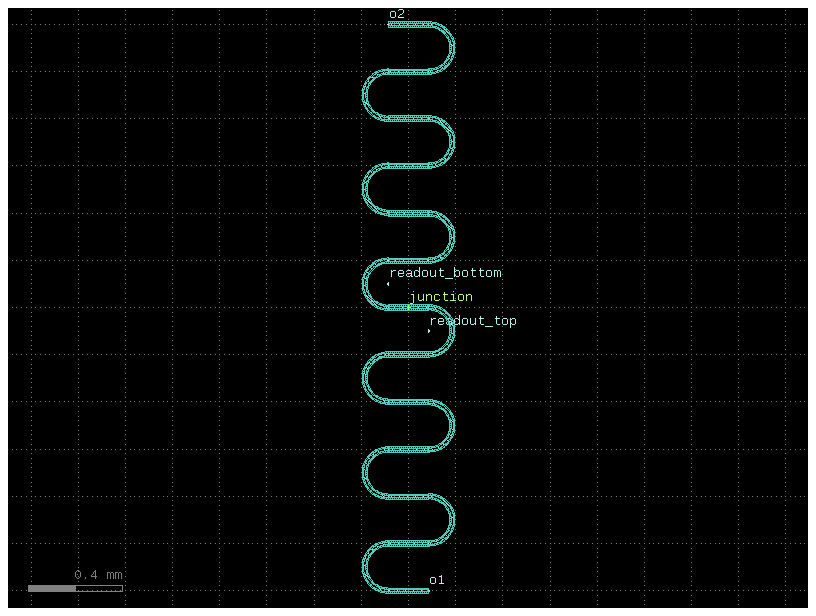Click the scale bar ruler
The height and width of the screenshot is (616, 816).
(x=75, y=588)
